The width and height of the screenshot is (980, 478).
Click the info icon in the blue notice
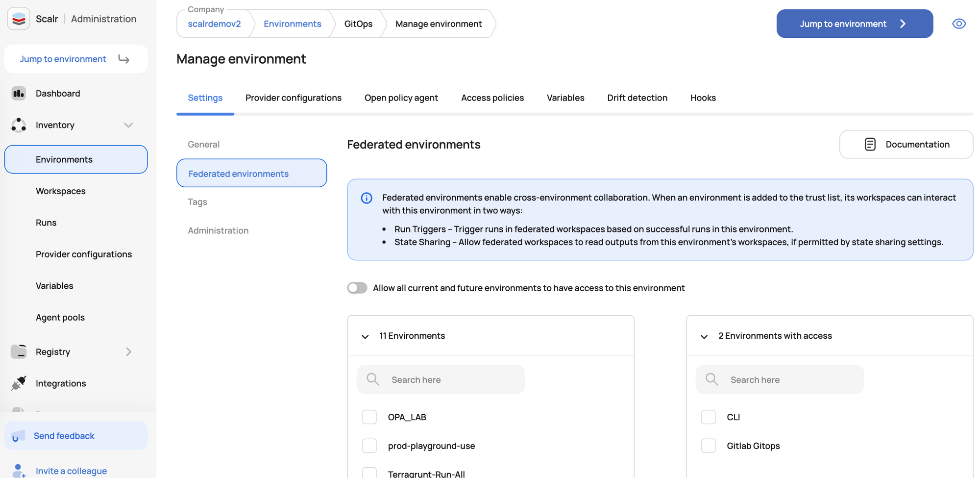point(367,198)
